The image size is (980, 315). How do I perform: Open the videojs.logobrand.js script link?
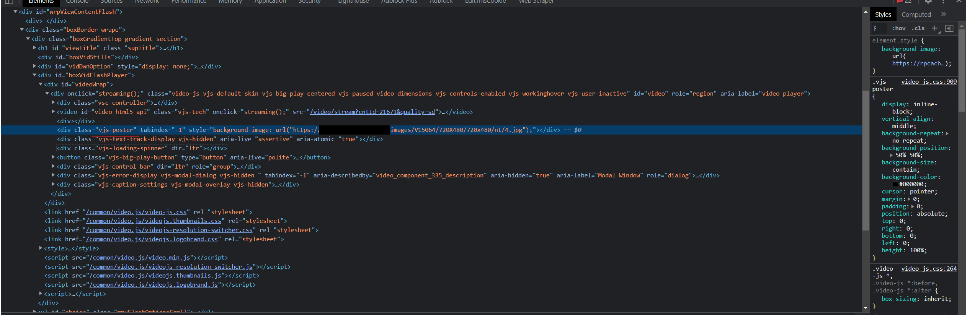click(x=154, y=285)
